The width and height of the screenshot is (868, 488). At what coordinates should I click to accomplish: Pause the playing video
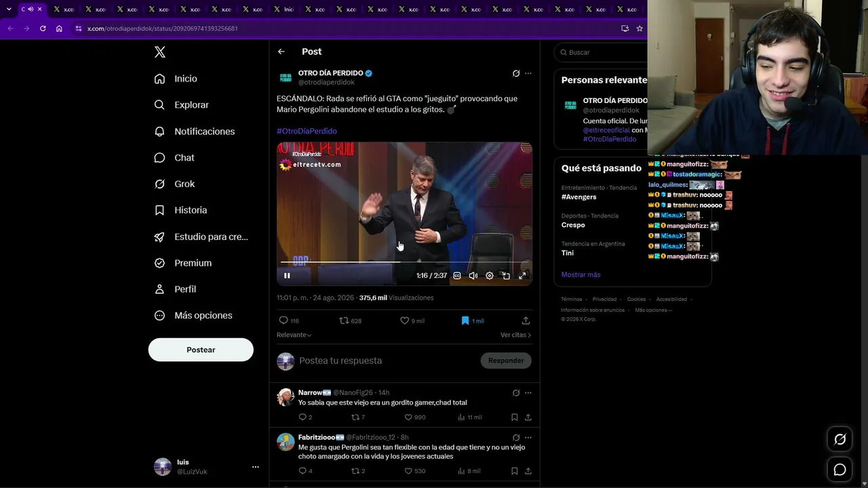(287, 276)
